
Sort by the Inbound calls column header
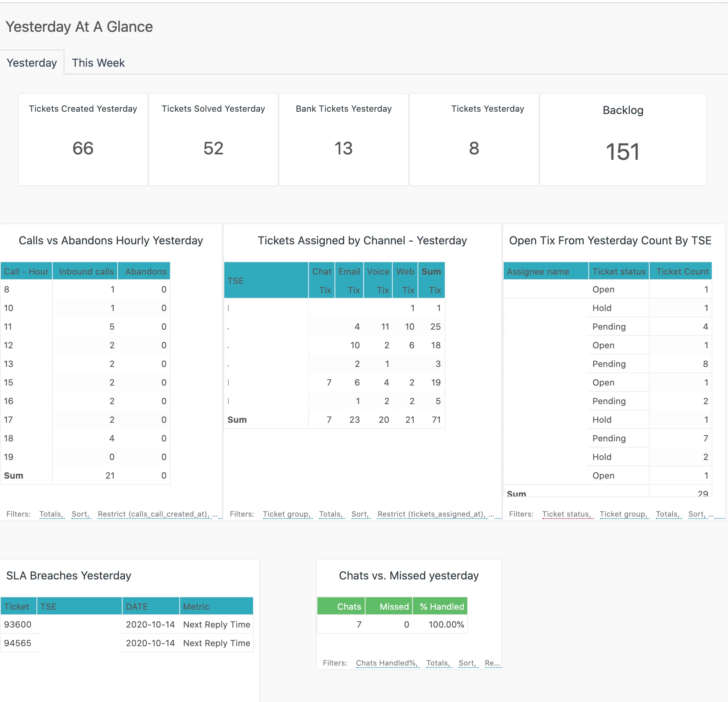[85, 271]
